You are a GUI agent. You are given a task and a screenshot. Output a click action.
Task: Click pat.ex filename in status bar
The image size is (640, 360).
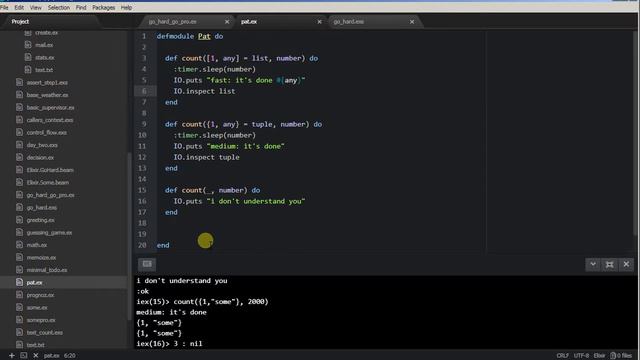point(51,356)
